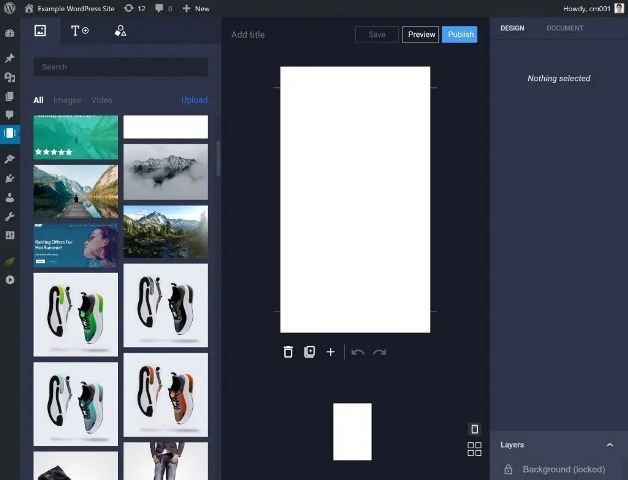Click the Add title field
628x480 pixels.
[x=248, y=35]
